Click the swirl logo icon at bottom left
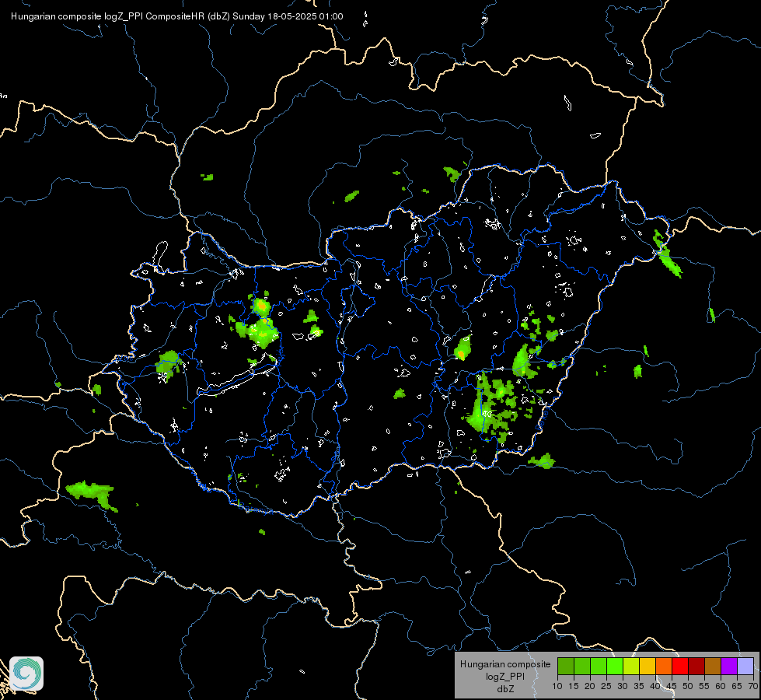Screen dimensions: 761x700 (x=26, y=674)
